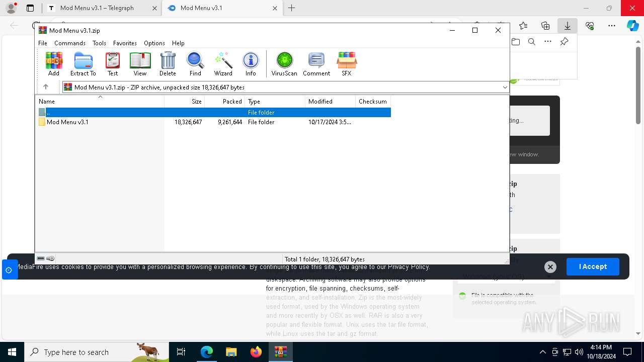Open the Wizard wand icon

(x=223, y=64)
